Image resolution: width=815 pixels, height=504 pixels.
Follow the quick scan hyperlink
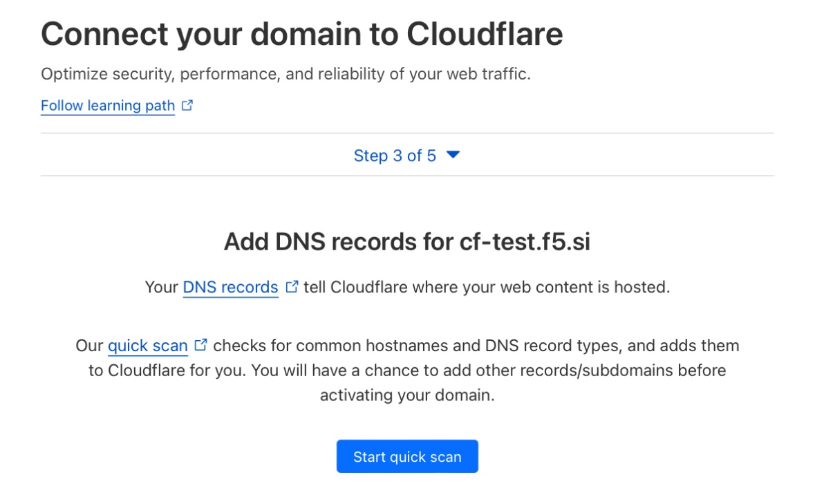tap(148, 345)
